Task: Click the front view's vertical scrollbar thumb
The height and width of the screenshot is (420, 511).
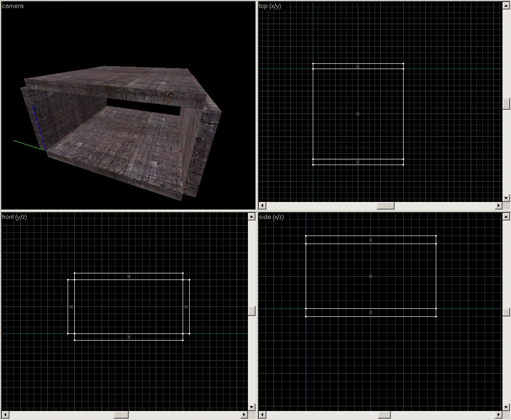Action: [252, 311]
